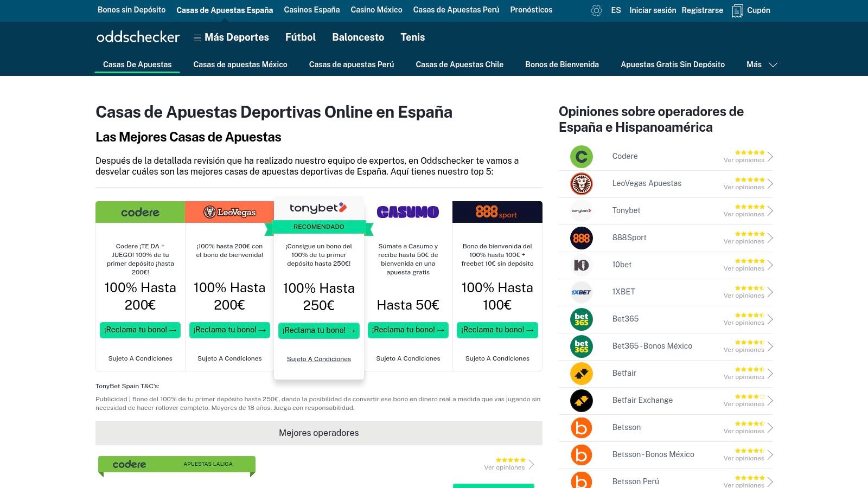Click the oddschecker site logo
Image resolution: width=868 pixels, height=488 pixels.
pos(138,37)
